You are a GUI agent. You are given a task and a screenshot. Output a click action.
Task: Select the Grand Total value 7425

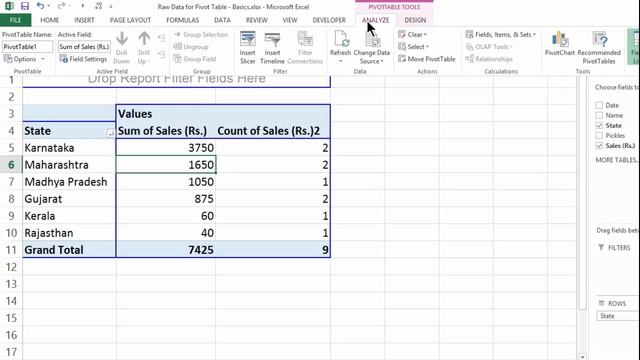coord(166,250)
